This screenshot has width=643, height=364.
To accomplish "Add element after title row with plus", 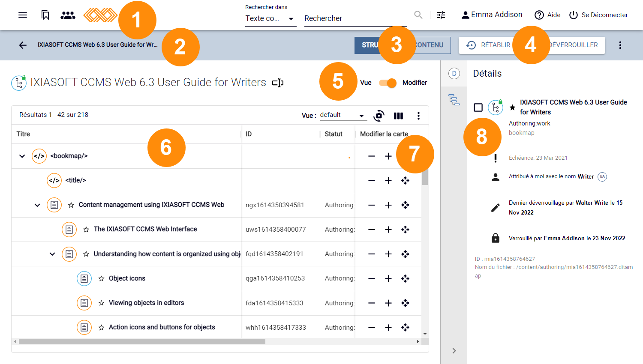I will click(388, 181).
